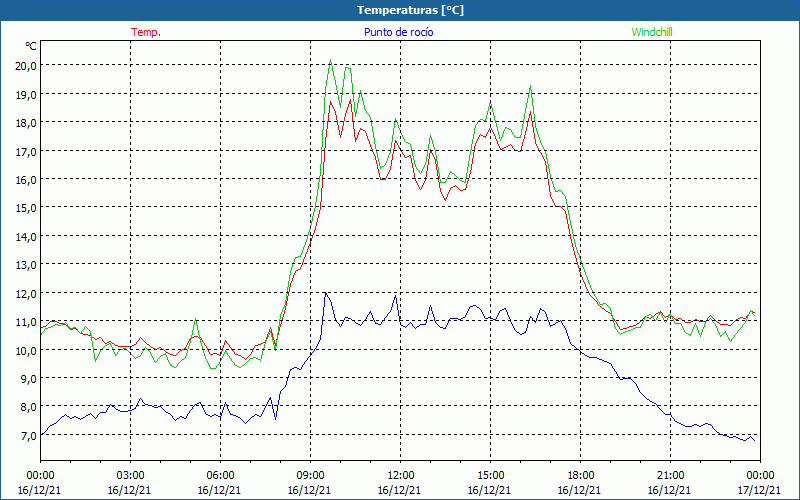The image size is (800, 500).
Task: Click the '13,0' y-axis value
Action: (x=26, y=265)
